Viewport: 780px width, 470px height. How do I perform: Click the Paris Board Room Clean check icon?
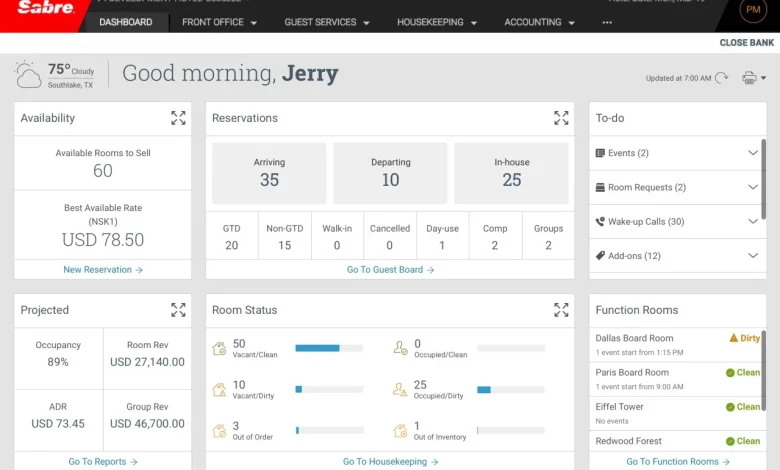pos(730,373)
